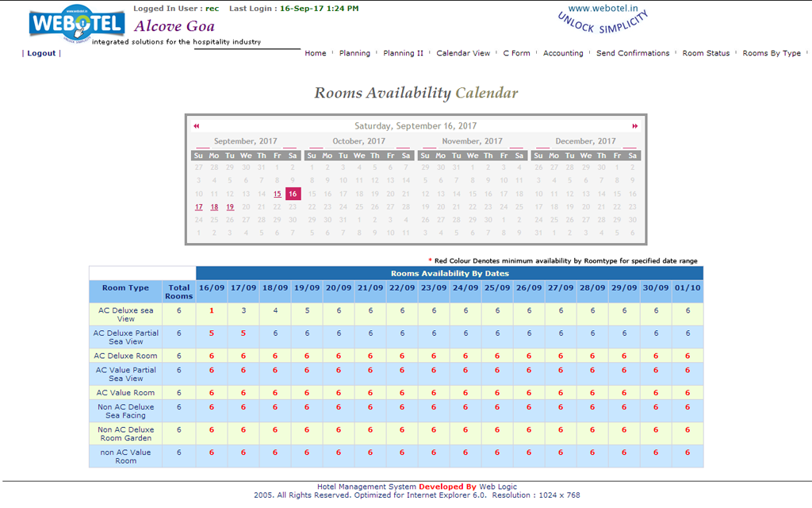
Task: Open Rooms By Type
Action: (772, 53)
